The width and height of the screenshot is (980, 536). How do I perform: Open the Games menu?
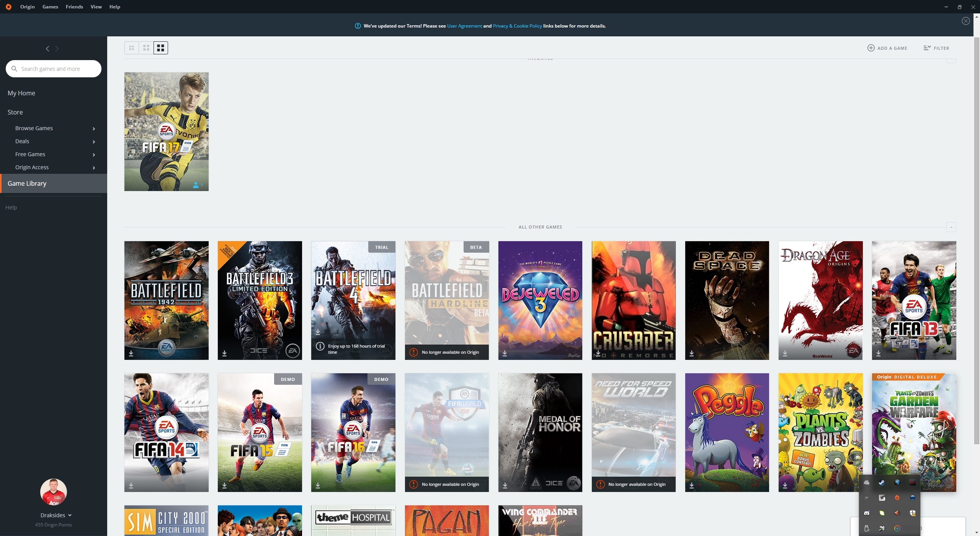coord(50,7)
